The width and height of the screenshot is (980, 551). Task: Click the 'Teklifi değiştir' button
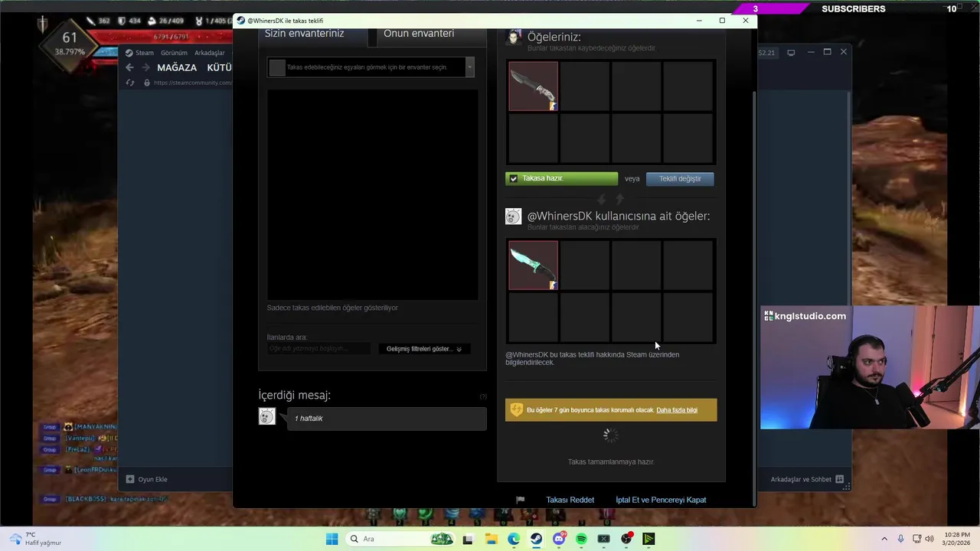680,178
